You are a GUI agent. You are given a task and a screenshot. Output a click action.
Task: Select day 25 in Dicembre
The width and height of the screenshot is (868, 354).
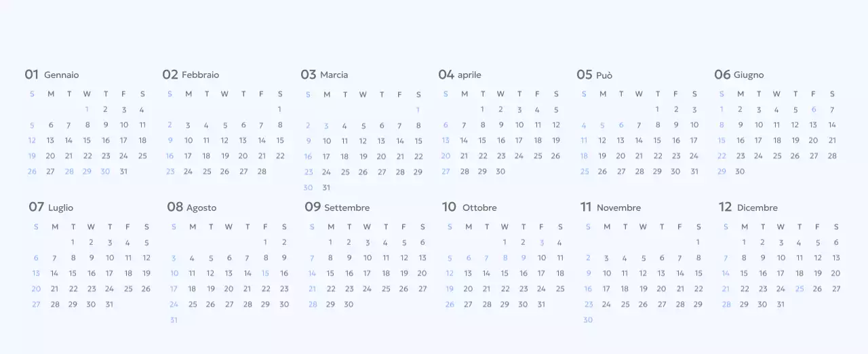[800, 289]
